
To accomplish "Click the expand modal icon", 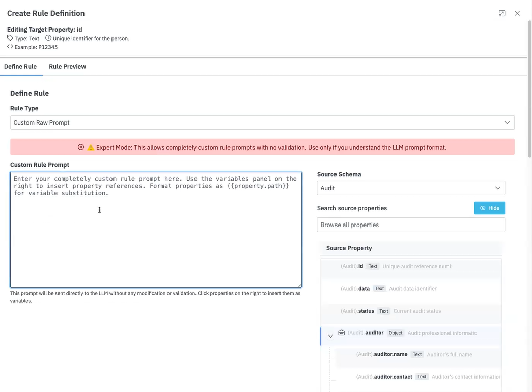I will coord(502,13).
